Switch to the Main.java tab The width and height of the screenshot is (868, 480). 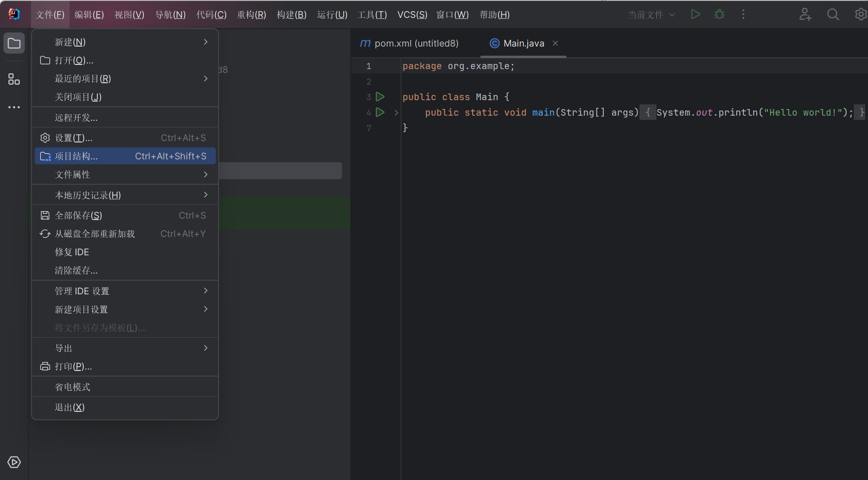point(523,43)
